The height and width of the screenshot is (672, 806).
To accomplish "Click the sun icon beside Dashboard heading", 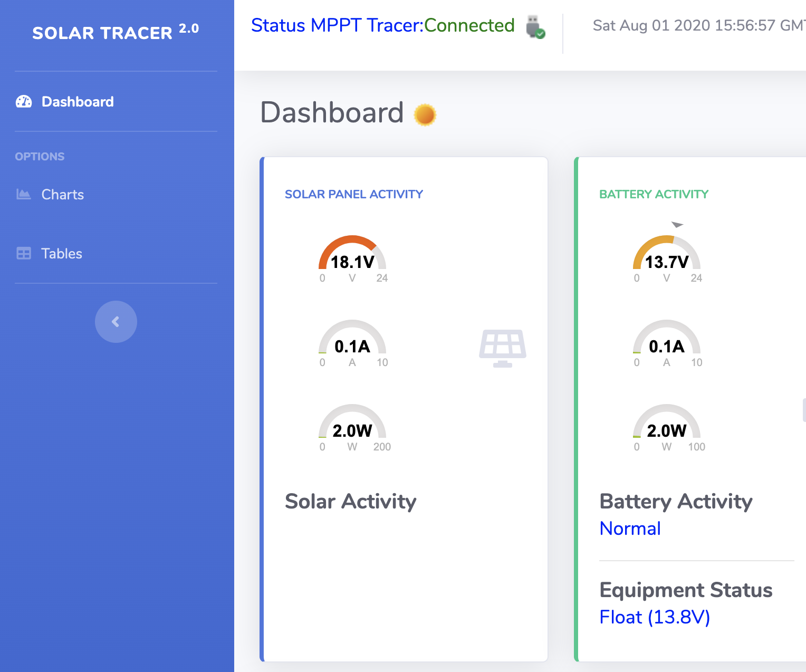I will click(x=424, y=114).
